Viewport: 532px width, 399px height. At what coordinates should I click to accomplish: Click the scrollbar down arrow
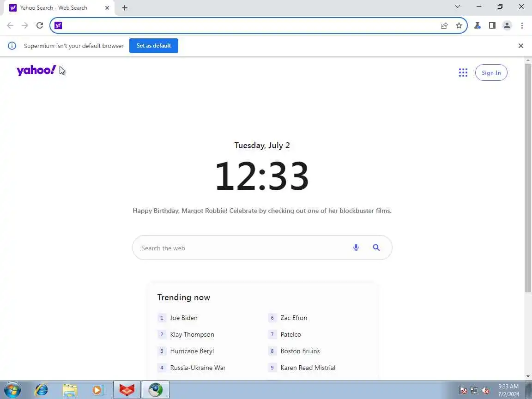coord(528,376)
